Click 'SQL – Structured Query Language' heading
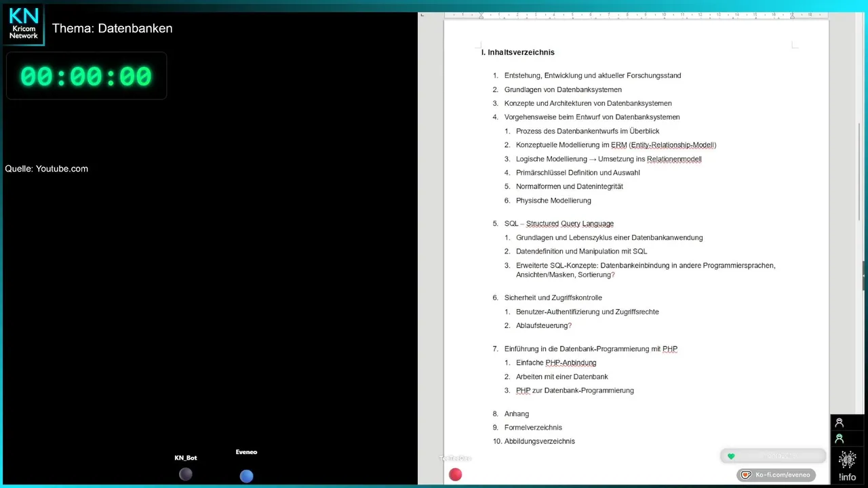868x488 pixels. pyautogui.click(x=559, y=224)
